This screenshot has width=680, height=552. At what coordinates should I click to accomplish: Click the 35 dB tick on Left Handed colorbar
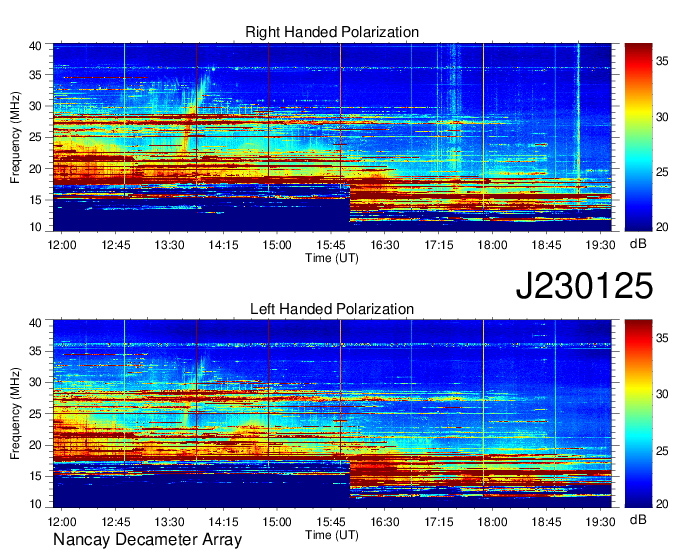[x=662, y=338]
